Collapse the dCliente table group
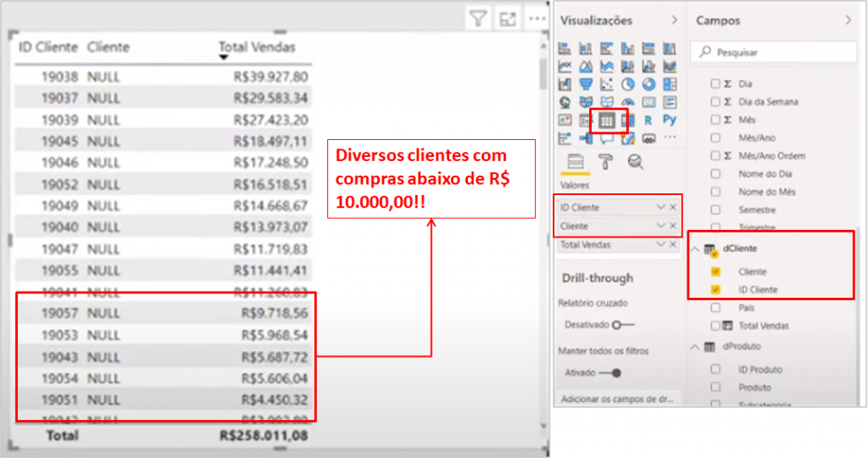Image resolution: width=868 pixels, height=458 pixels. (x=698, y=249)
